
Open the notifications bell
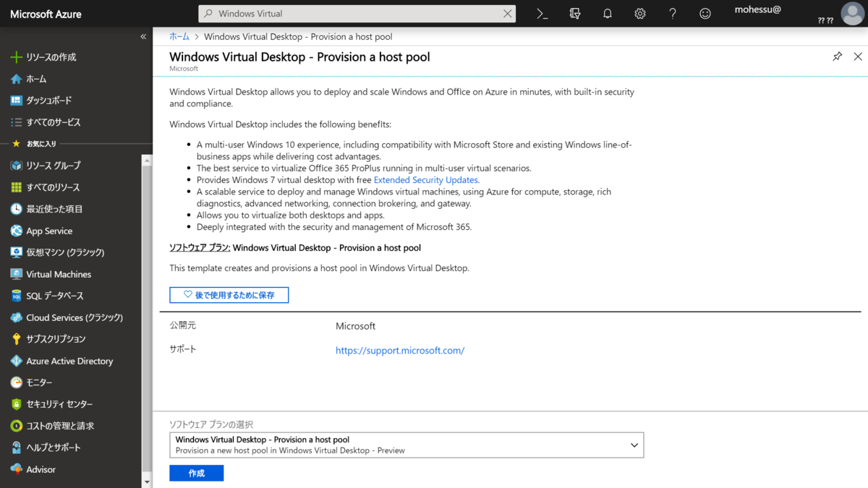click(608, 13)
